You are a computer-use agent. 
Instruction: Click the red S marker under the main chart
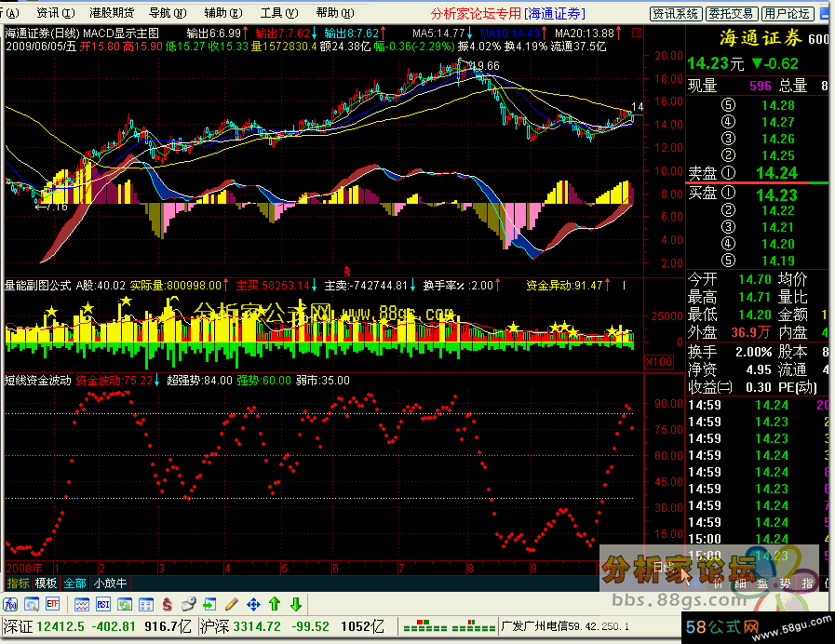pos(346,272)
